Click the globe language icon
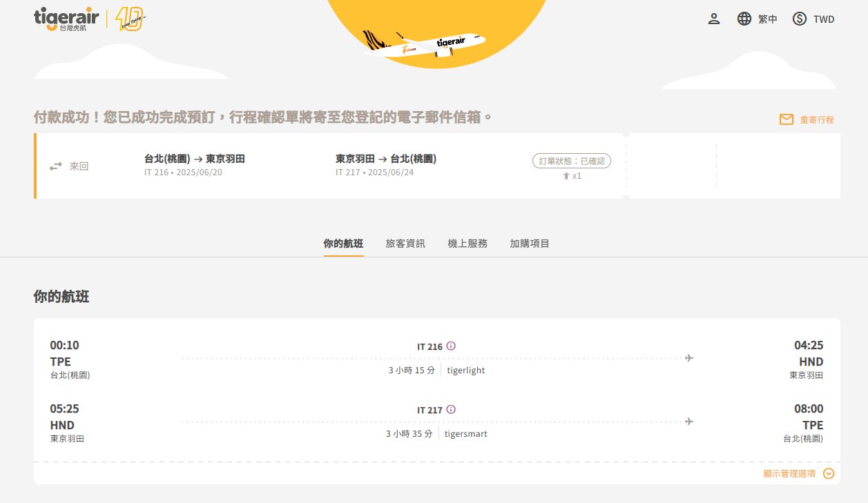 pyautogui.click(x=744, y=19)
